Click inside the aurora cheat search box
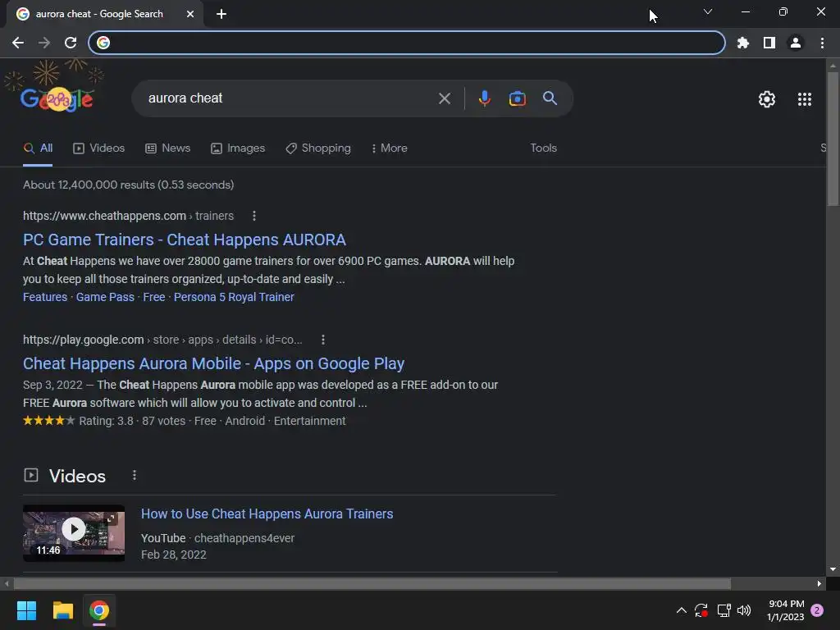Image resolution: width=840 pixels, height=630 pixels. coord(290,98)
